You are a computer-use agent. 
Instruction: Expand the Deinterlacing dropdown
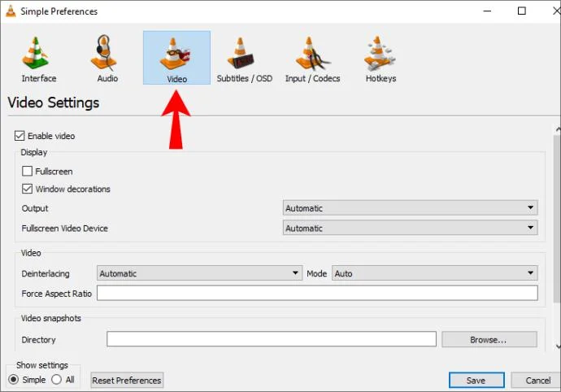click(200, 273)
